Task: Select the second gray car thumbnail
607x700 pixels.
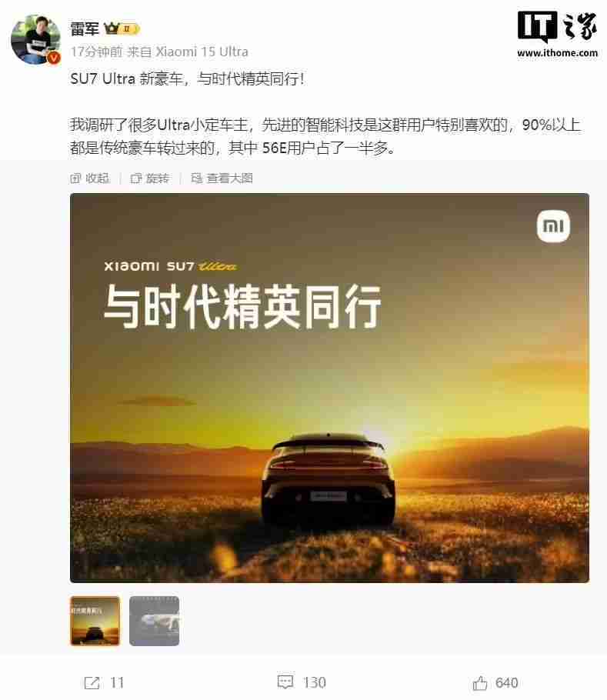Action: (x=154, y=621)
